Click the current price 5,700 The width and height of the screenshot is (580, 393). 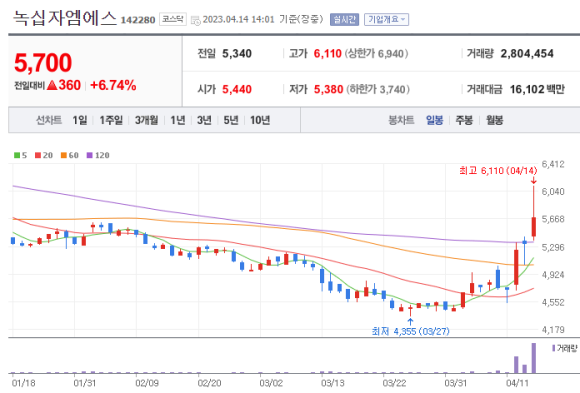tap(43, 63)
